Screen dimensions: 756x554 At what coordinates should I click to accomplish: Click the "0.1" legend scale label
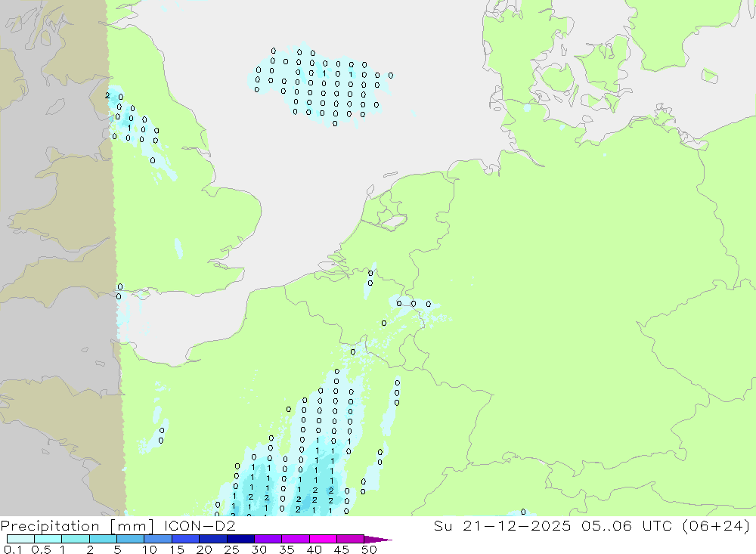(x=13, y=549)
